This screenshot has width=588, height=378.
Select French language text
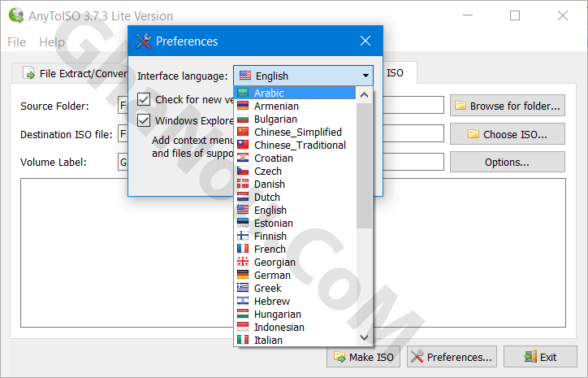(270, 250)
